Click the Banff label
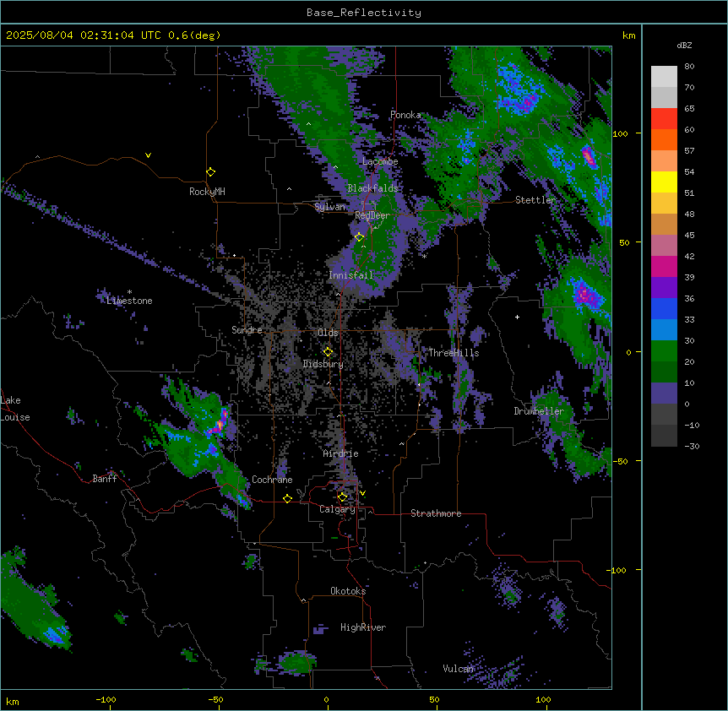 105,479
